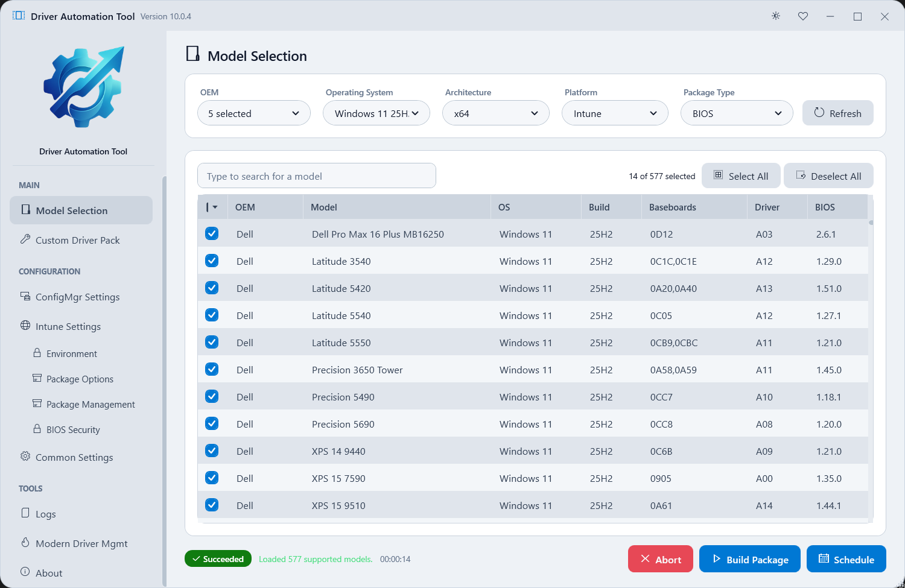Image resolution: width=905 pixels, height=588 pixels.
Task: Click the Deselect All button
Action: 828,175
